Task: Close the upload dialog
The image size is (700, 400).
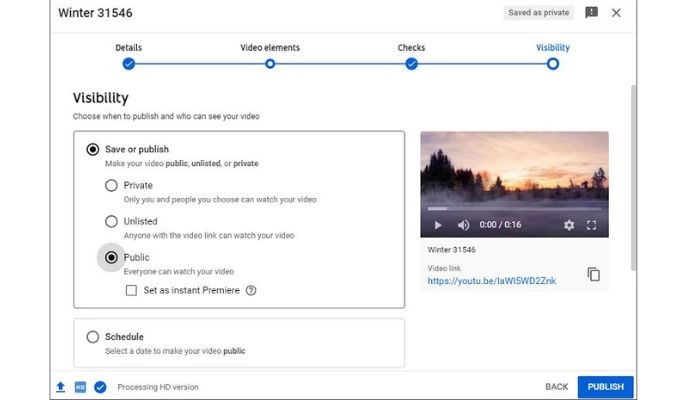Action: click(x=616, y=13)
